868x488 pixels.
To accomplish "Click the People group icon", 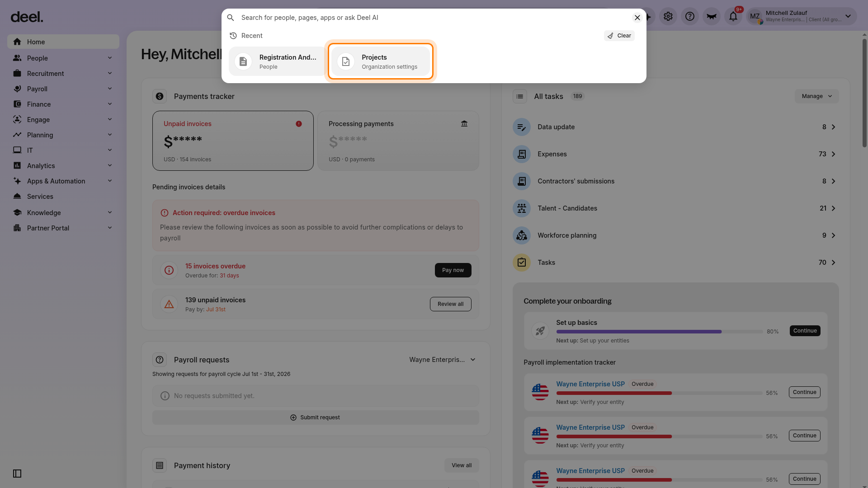I will (17, 58).
